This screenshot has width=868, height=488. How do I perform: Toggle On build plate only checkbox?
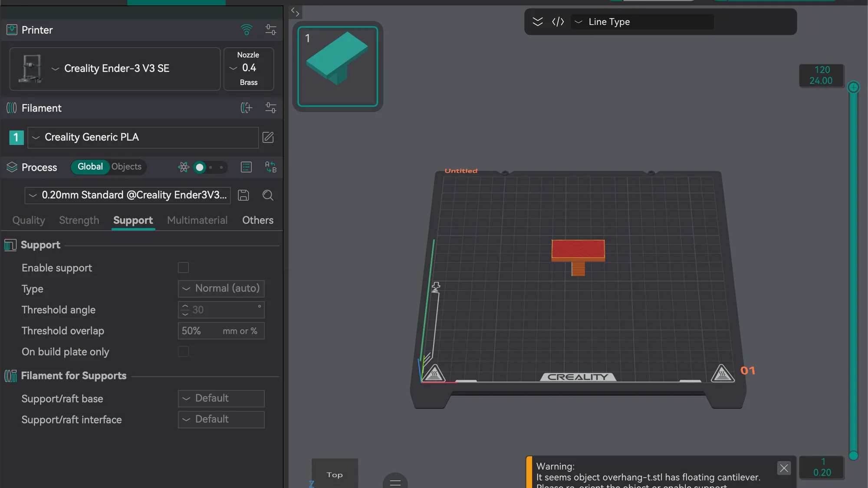point(183,351)
